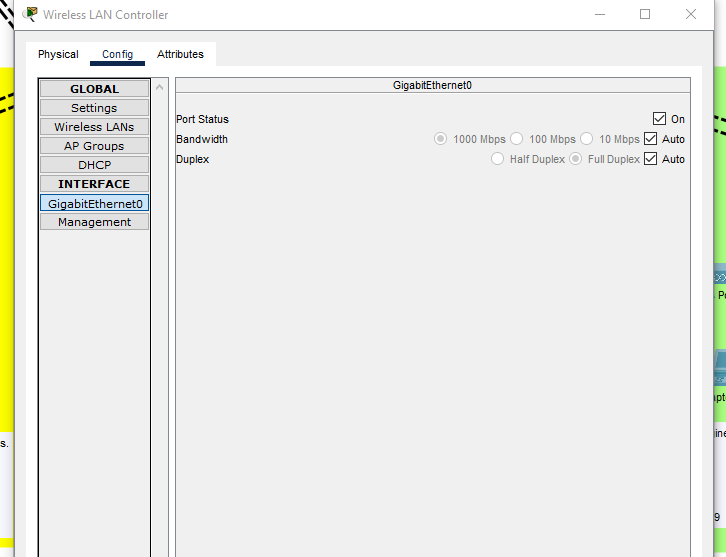This screenshot has width=726, height=557.
Task: Close the Wireless LAN Controller window
Action: click(691, 15)
